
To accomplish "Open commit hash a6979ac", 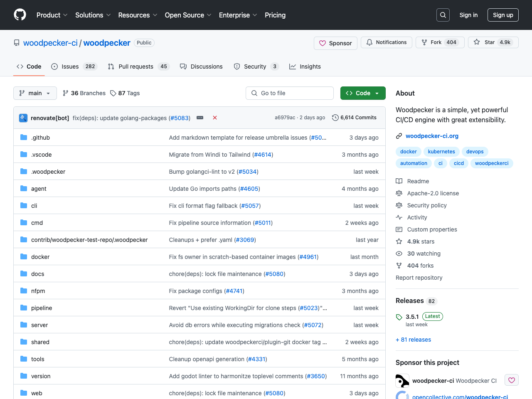I will tap(285, 118).
